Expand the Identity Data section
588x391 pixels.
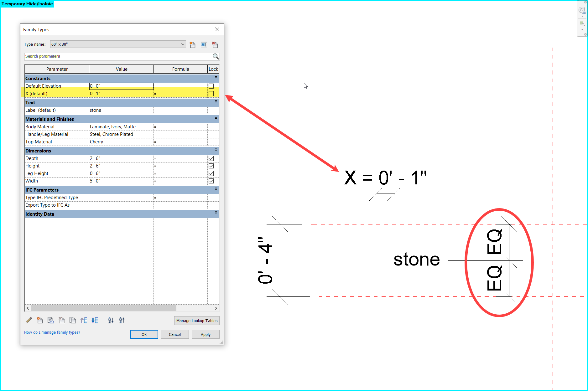[x=216, y=214]
